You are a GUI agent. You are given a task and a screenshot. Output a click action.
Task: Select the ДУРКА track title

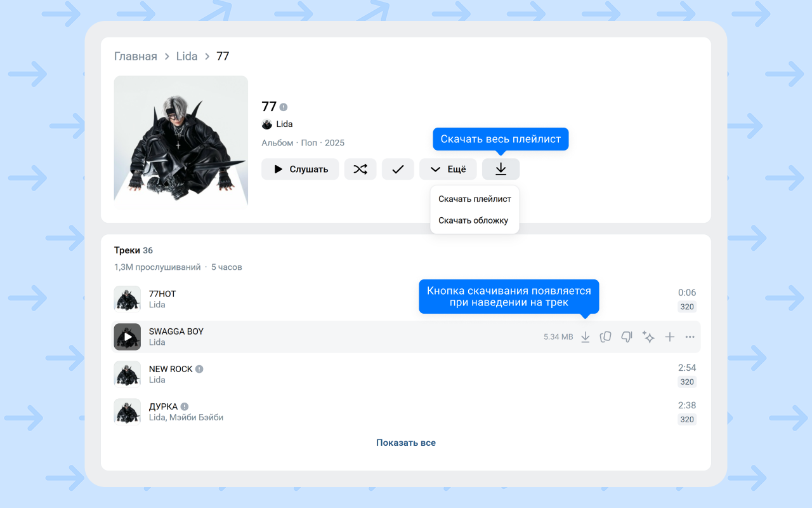163,406
